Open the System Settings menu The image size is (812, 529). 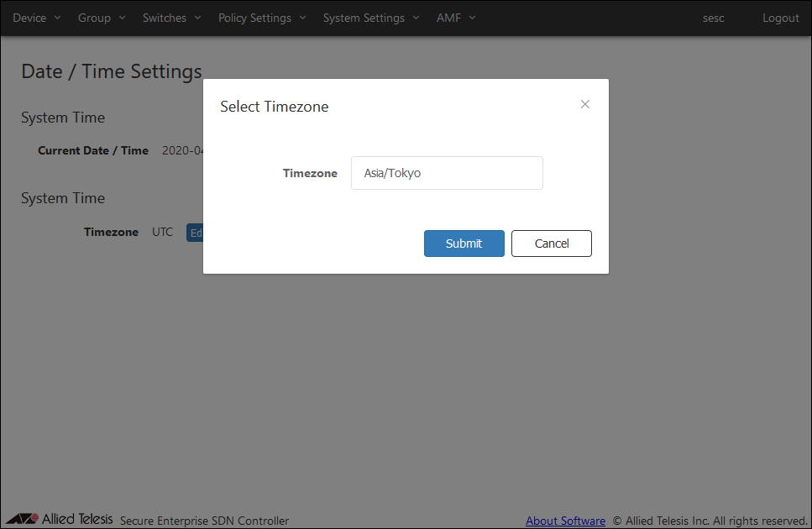pyautogui.click(x=364, y=18)
